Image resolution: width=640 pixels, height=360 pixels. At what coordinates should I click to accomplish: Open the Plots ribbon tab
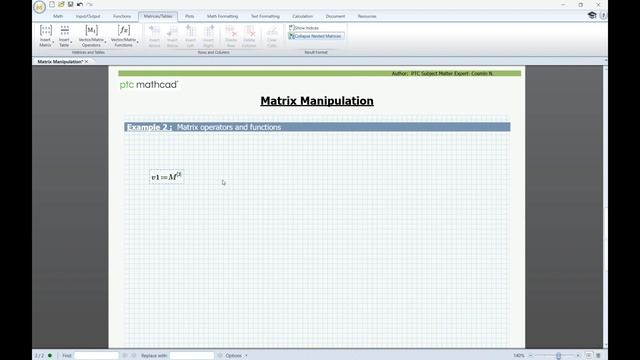point(190,16)
